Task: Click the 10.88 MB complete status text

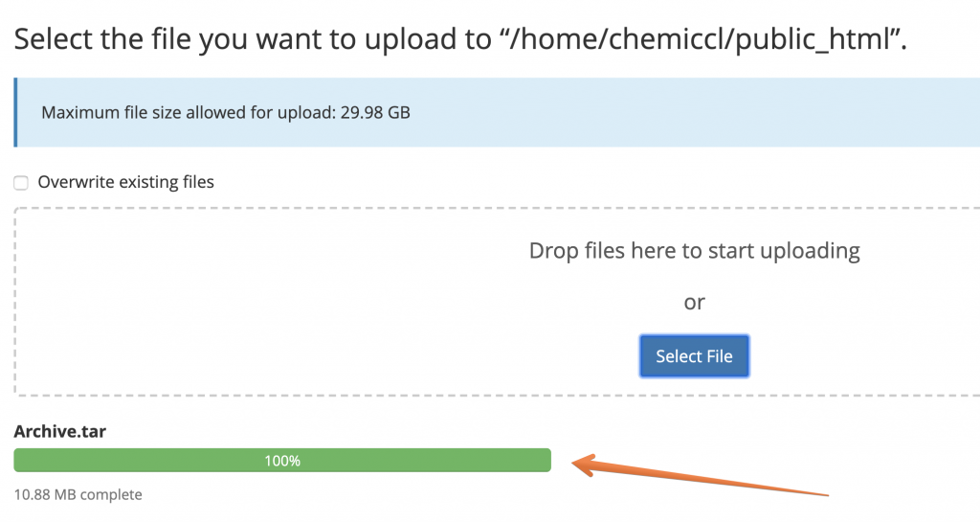Action: (78, 495)
